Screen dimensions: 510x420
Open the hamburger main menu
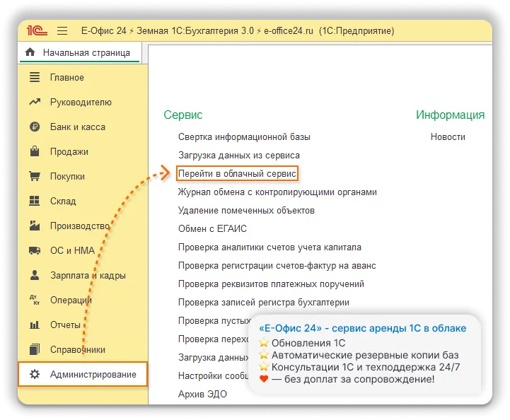[x=62, y=31]
